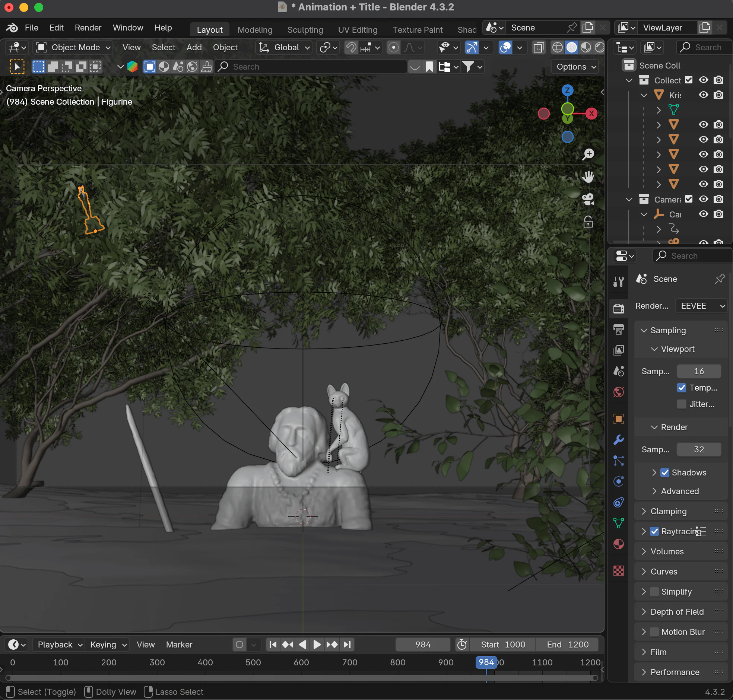The image size is (733, 700).
Task: Open the World properties globe tab
Action: click(618, 392)
